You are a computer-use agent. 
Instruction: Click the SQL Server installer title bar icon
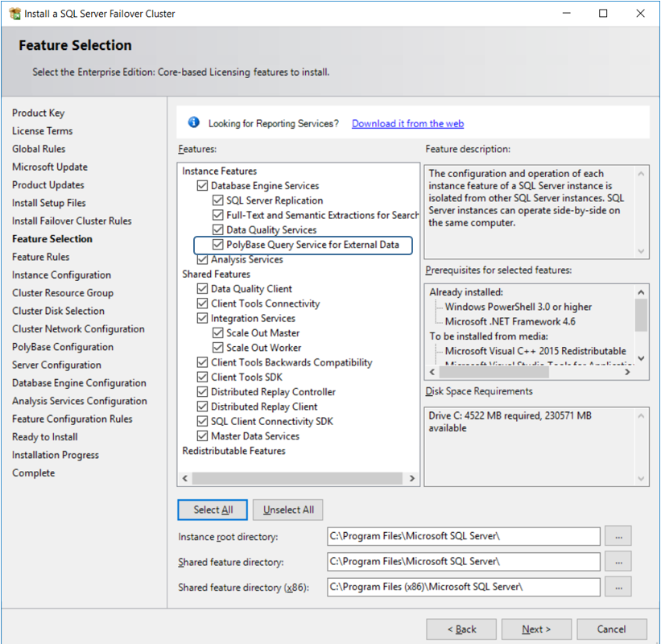pos(14,14)
